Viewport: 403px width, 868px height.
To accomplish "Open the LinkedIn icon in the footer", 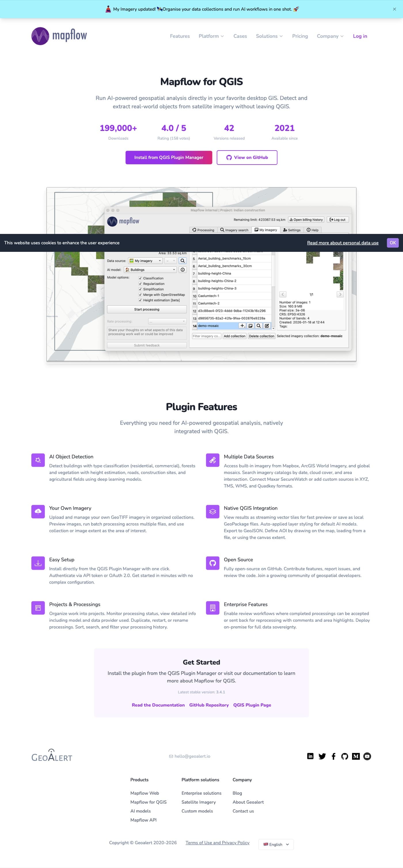I will coord(310,756).
